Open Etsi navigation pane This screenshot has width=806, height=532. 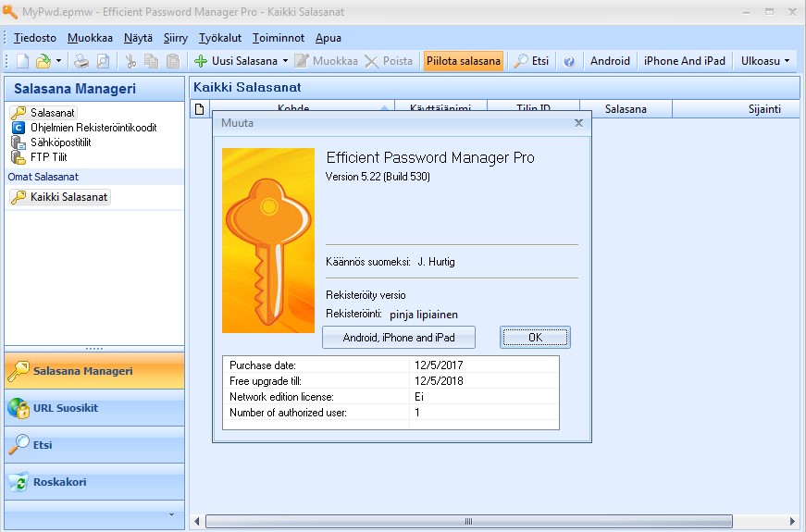pyautogui.click(x=94, y=445)
